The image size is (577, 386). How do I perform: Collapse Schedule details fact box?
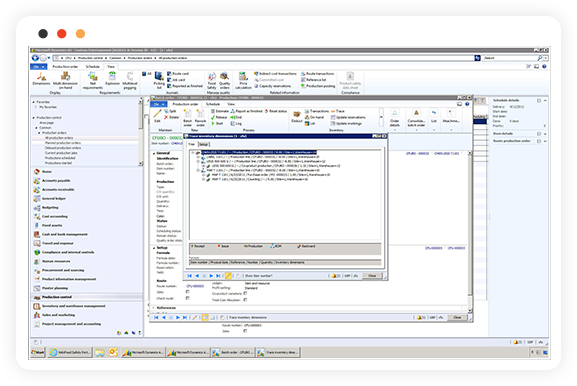tap(545, 100)
